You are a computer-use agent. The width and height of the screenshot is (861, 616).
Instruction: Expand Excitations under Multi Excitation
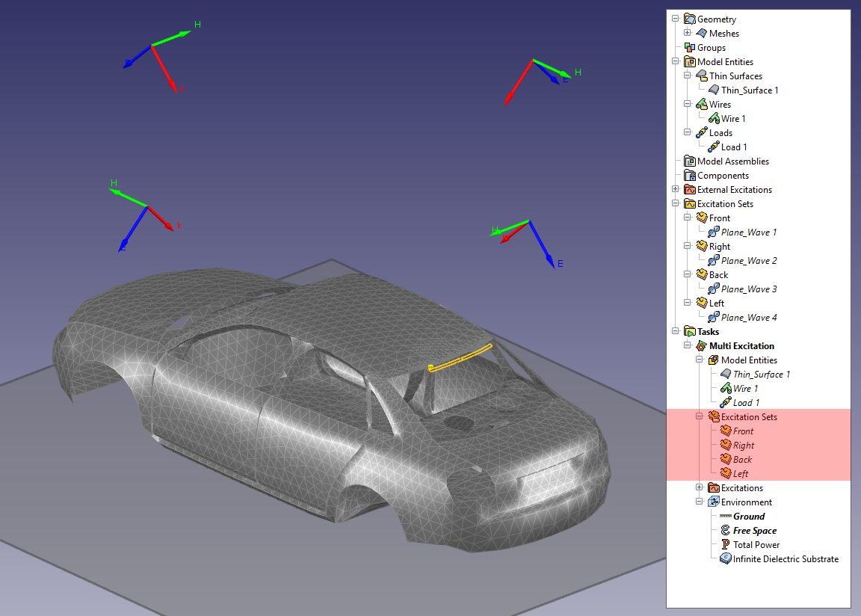coord(700,488)
